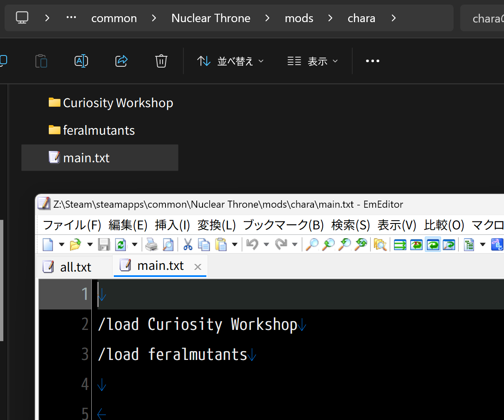Open the Explorer more options ellipsis button
The height and width of the screenshot is (420, 504).
point(372,61)
